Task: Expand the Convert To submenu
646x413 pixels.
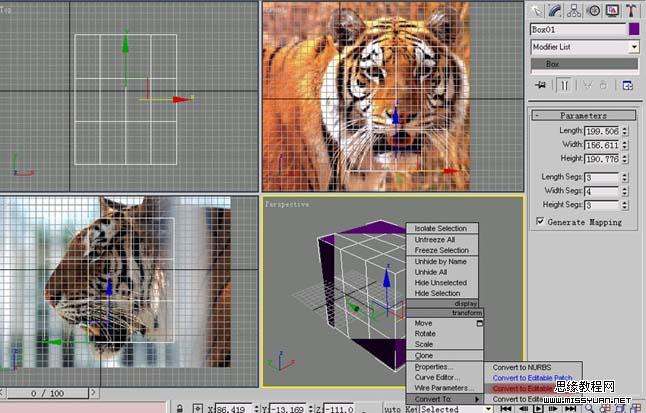Action: [x=445, y=399]
